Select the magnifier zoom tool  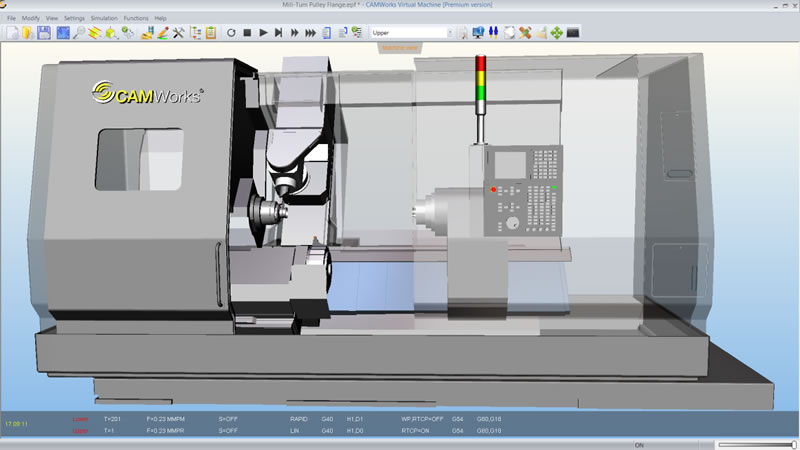click(x=79, y=33)
